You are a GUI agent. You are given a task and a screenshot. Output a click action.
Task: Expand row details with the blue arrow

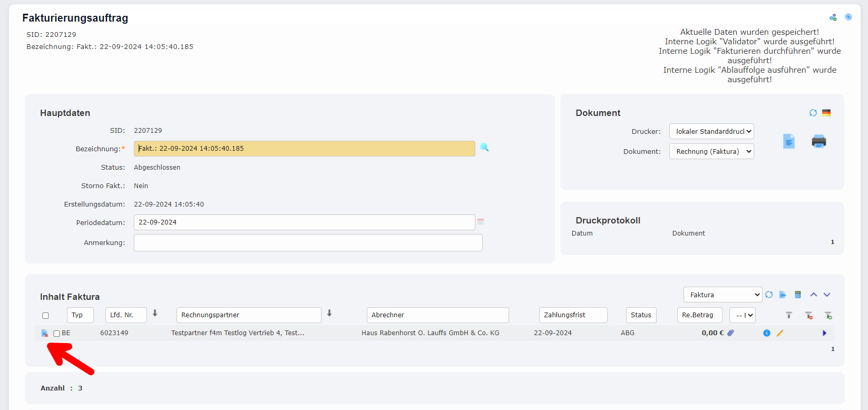click(x=824, y=333)
